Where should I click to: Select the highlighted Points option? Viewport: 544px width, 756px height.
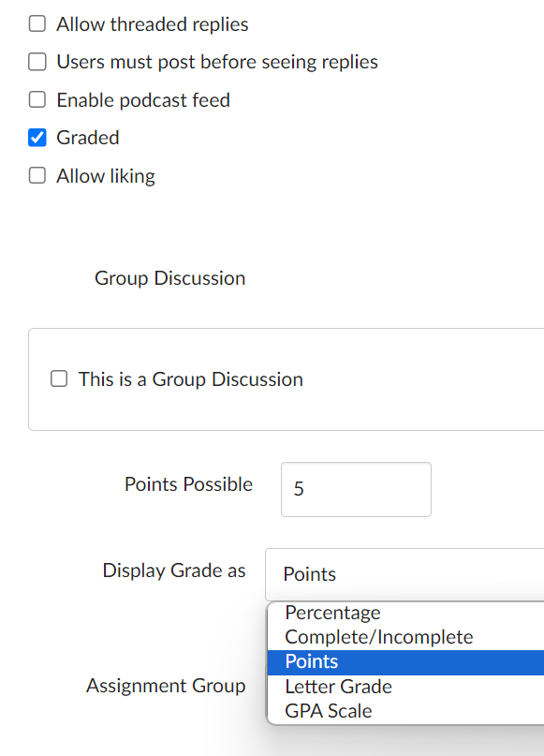[405, 662]
